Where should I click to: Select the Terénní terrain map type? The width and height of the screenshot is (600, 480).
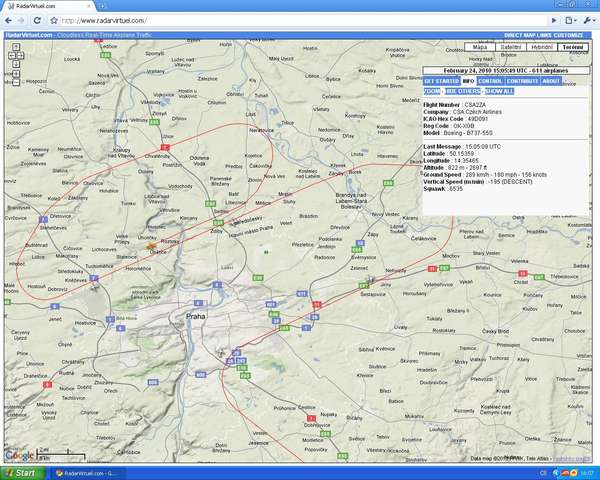573,47
